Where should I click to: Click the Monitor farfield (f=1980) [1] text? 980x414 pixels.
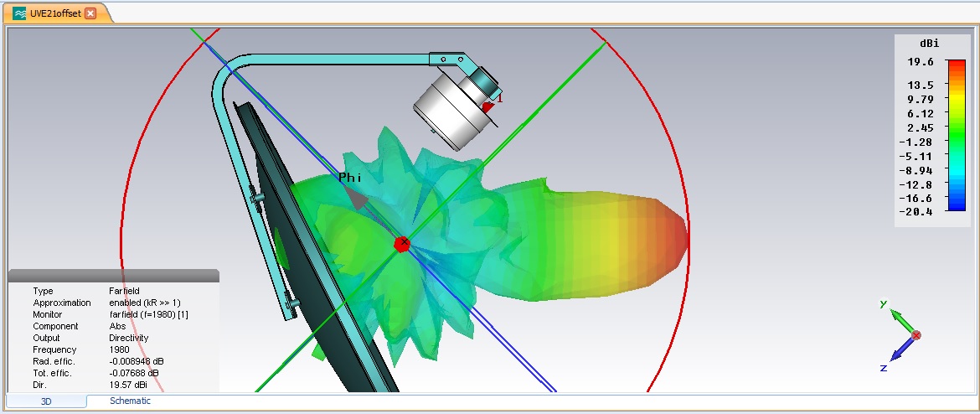point(148,315)
